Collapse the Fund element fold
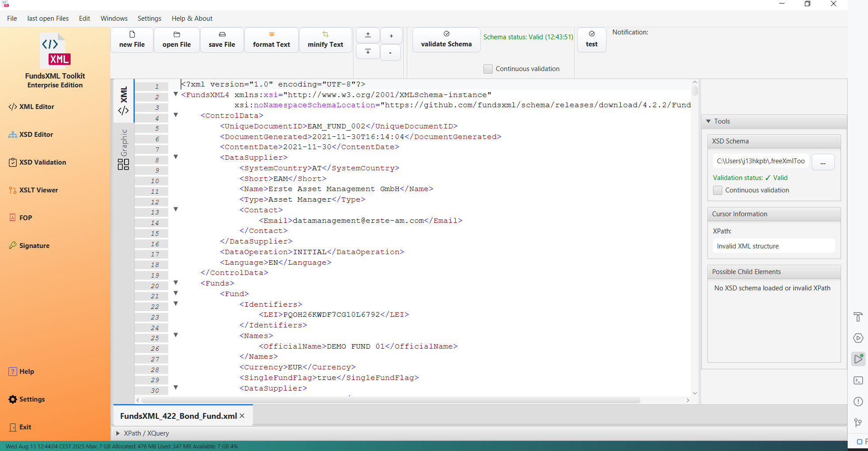This screenshot has height=451, width=868. [x=176, y=293]
